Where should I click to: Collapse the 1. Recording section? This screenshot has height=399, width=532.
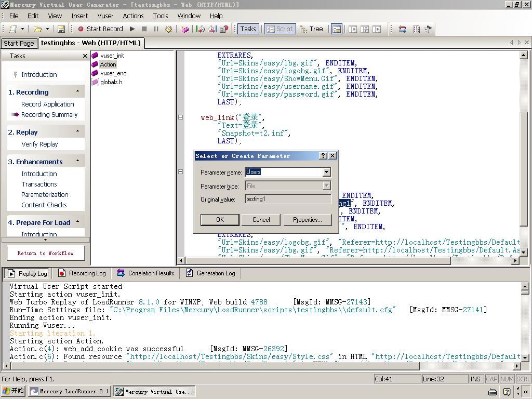point(78,91)
